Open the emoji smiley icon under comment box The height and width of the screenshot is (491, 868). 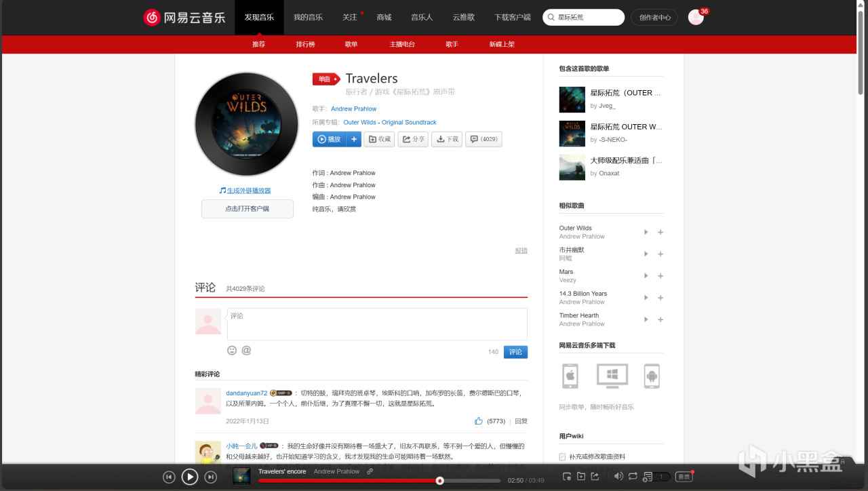[232, 351]
